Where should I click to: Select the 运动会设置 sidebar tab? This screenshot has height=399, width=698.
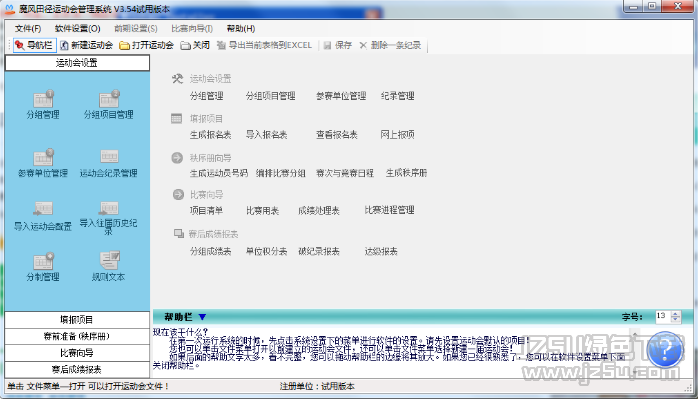[x=77, y=63]
